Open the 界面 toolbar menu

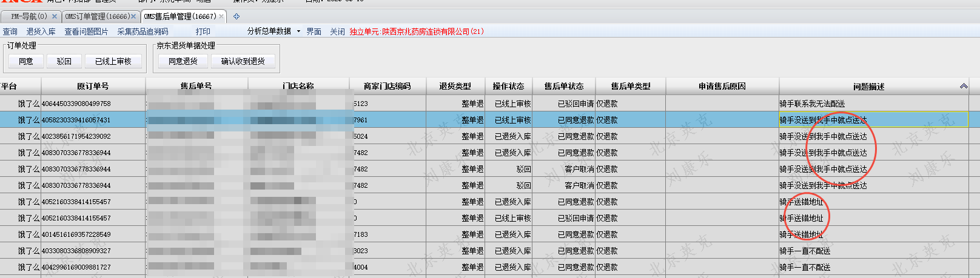tap(314, 31)
